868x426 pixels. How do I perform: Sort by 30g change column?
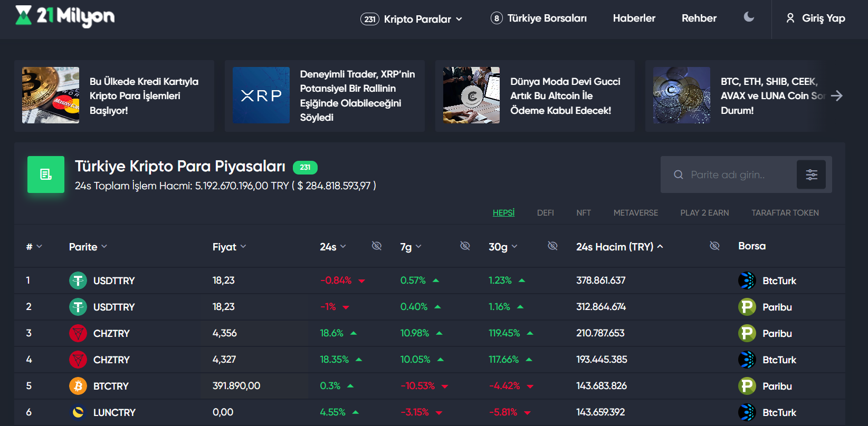[x=503, y=247]
